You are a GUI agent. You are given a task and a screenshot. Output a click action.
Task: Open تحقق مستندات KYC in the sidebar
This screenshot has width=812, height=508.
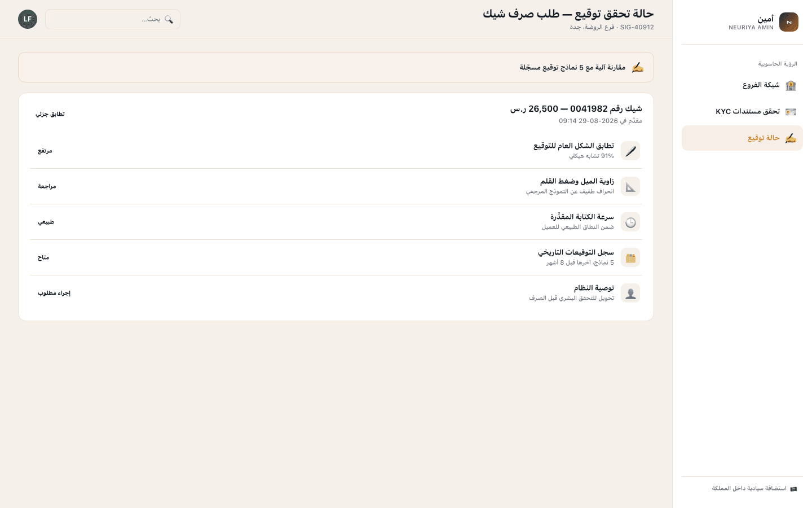click(x=742, y=112)
